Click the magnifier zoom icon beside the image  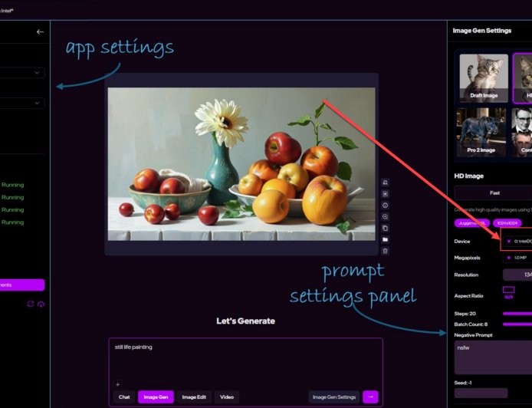(385, 217)
